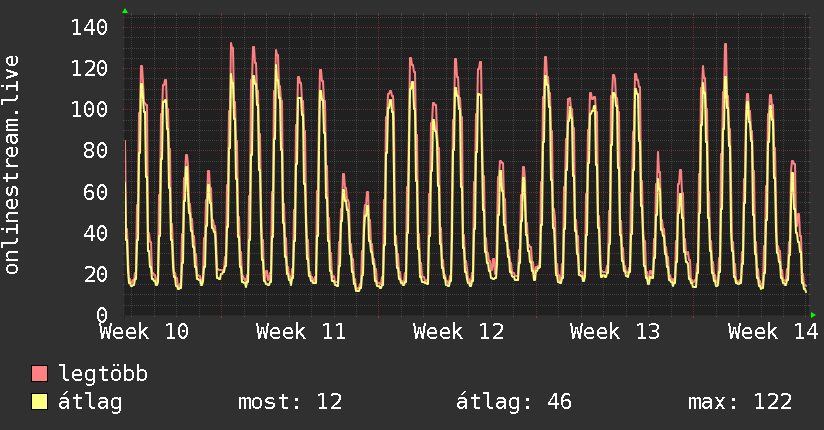Viewport: 824px width, 430px height.
Task: Click the green arrow at the y-axis top
Action: click(x=125, y=11)
